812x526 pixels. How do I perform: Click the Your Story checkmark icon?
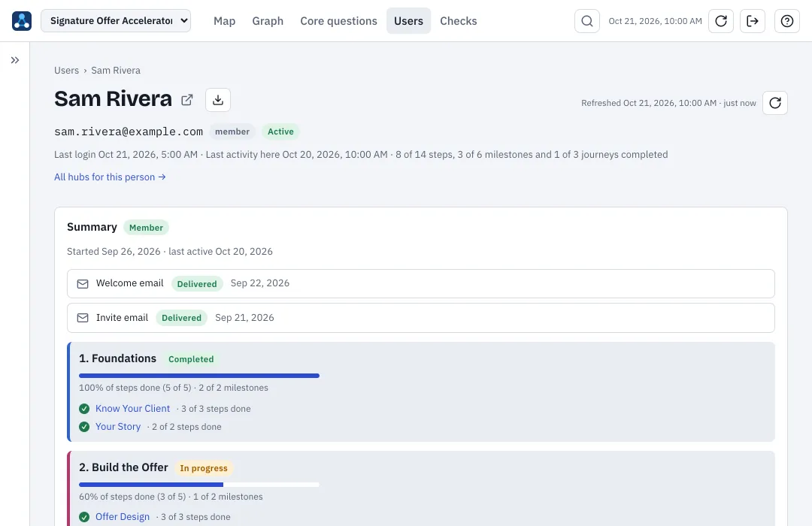(x=84, y=427)
